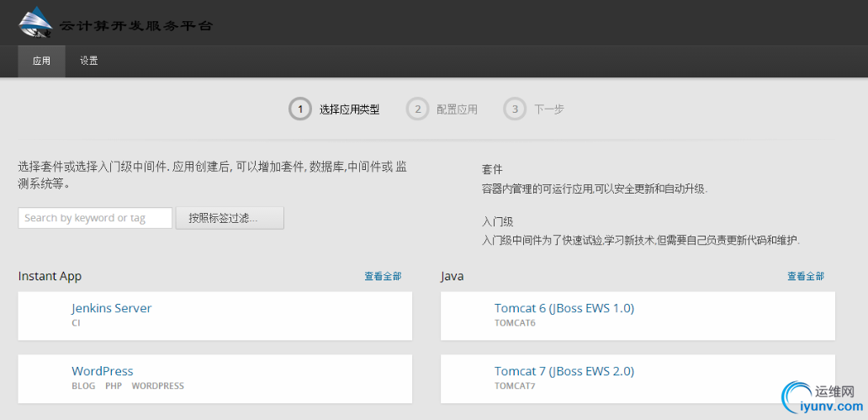Click the 配置应用 step label
The height and width of the screenshot is (420, 868).
(457, 109)
